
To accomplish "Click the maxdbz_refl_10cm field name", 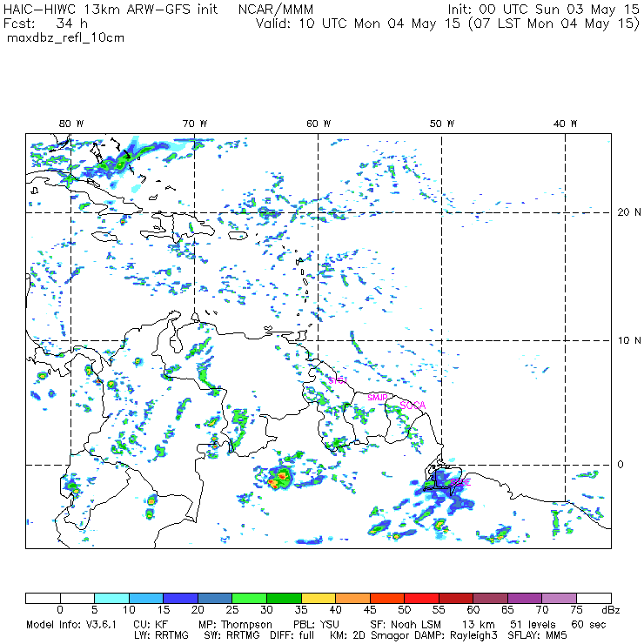I will [x=66, y=38].
